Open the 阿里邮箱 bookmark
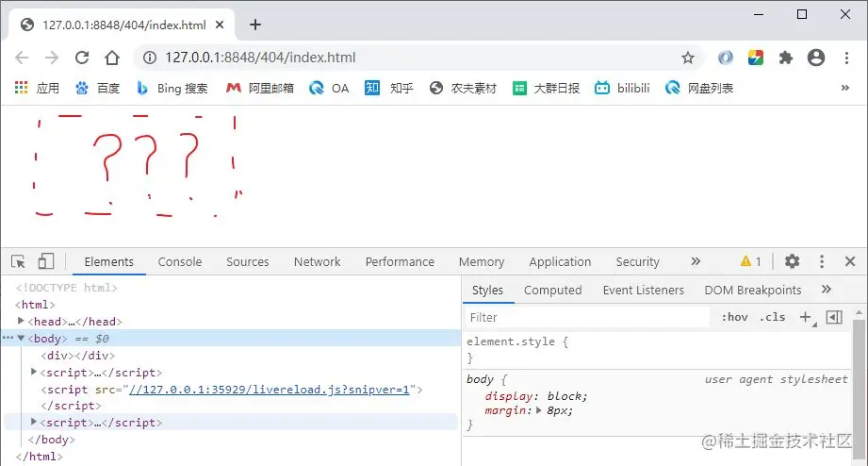 tap(259, 88)
